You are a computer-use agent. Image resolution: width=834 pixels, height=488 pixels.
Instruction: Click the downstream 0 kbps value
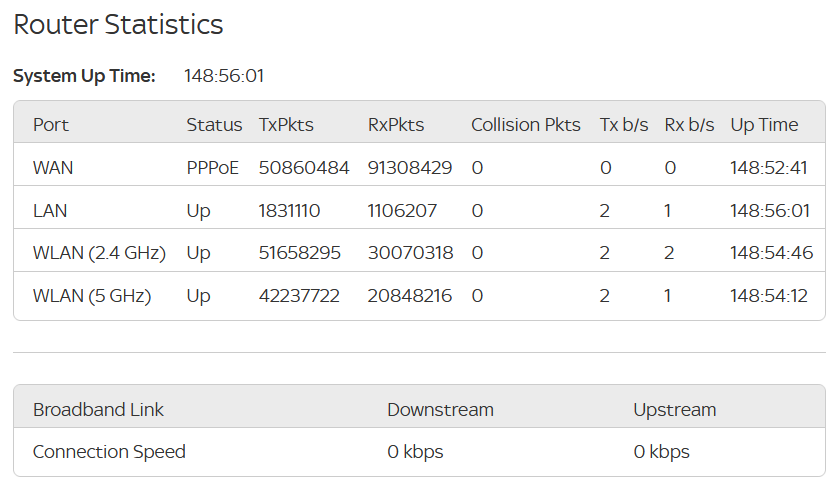[x=415, y=452]
